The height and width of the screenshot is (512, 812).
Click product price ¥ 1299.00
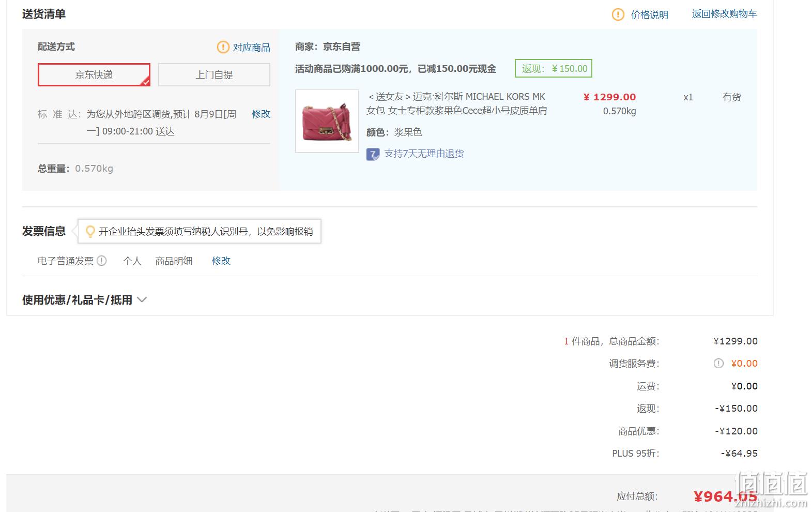point(609,97)
